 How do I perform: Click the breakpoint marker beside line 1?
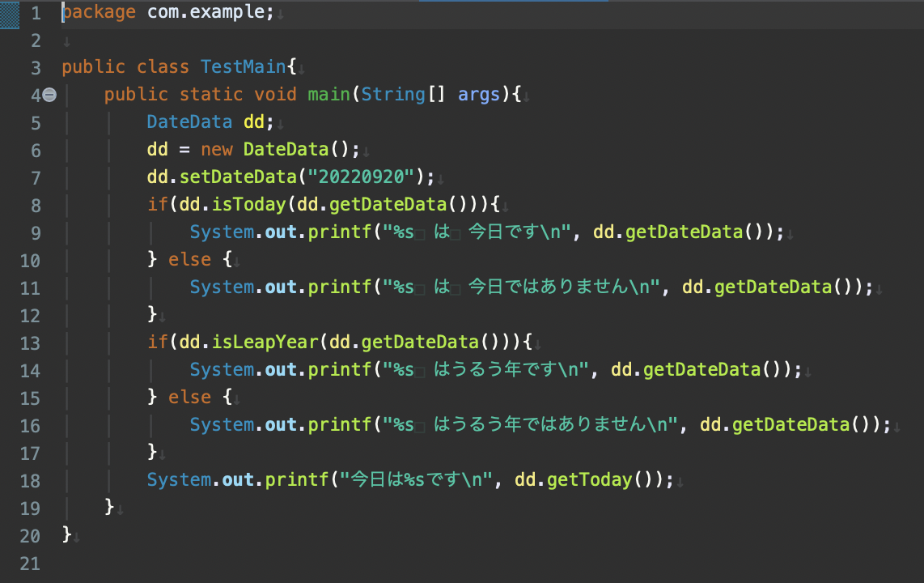pos(10,14)
